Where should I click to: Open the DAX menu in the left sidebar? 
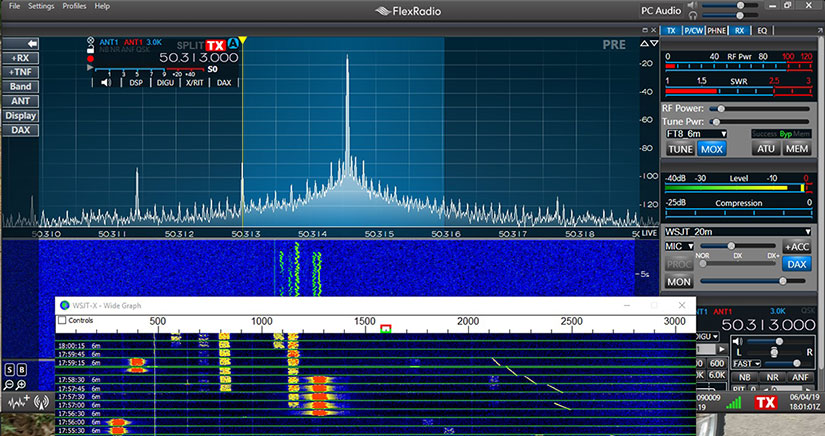coord(21,130)
